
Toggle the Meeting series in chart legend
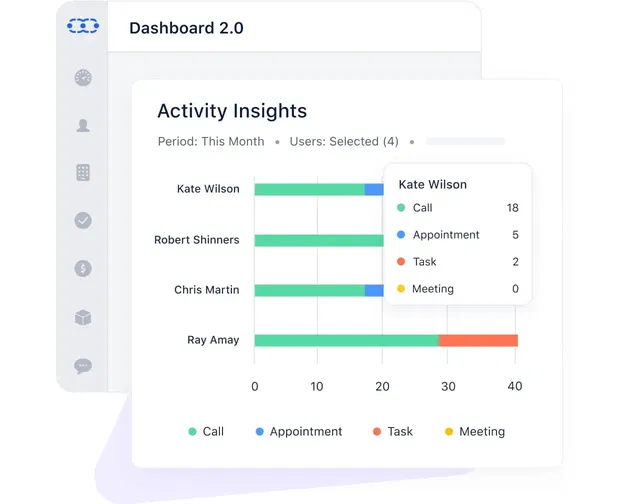(x=474, y=432)
